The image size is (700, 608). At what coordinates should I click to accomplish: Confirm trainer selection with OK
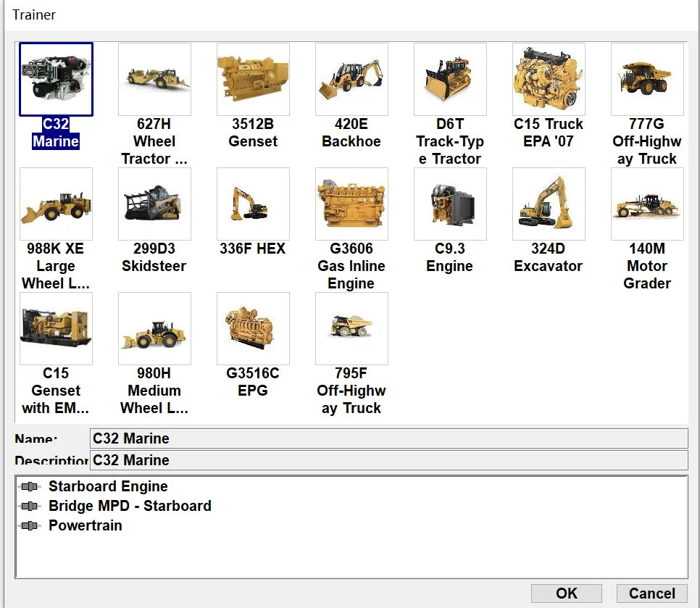click(567, 593)
